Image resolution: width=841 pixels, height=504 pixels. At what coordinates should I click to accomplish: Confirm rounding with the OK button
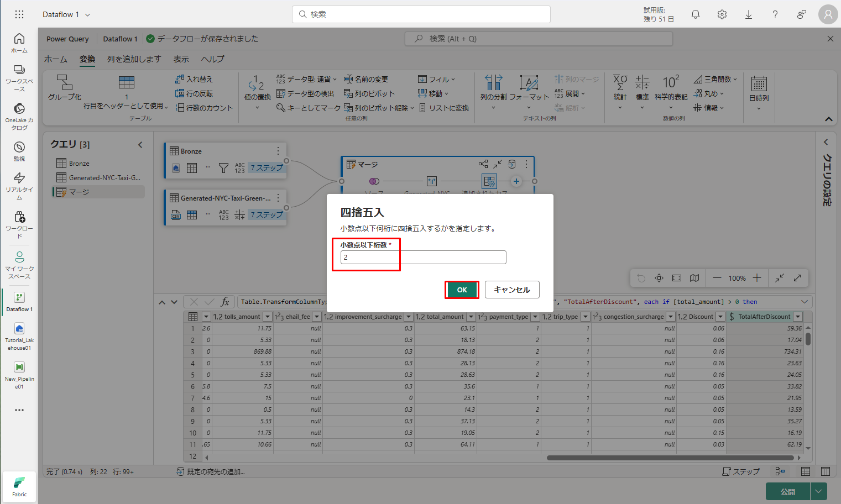pyautogui.click(x=462, y=290)
